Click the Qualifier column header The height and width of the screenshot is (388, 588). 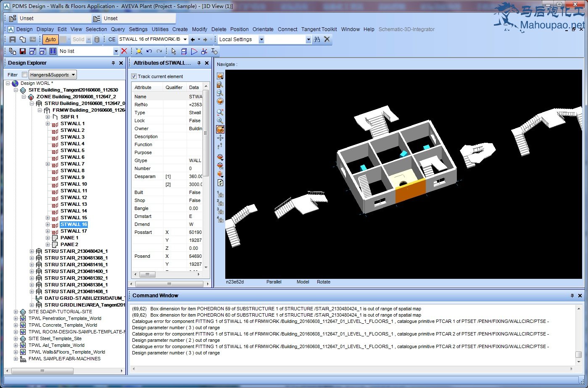(174, 87)
